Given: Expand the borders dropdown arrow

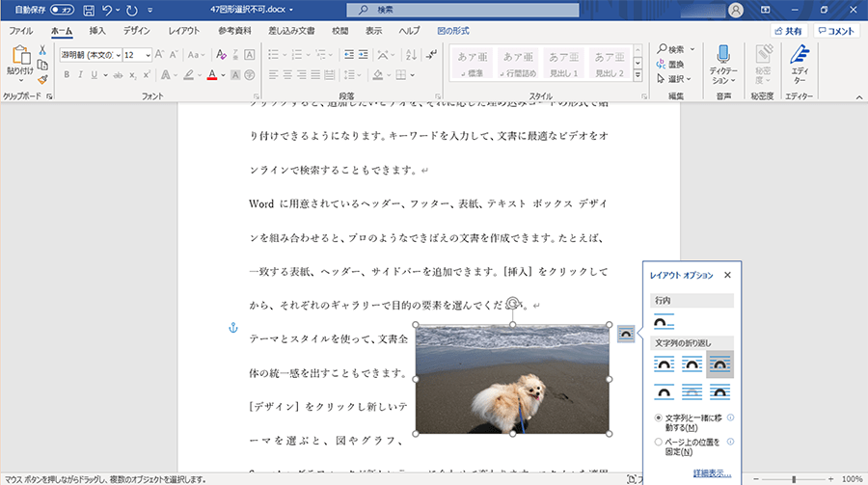Looking at the screenshot, I should click(413, 75).
